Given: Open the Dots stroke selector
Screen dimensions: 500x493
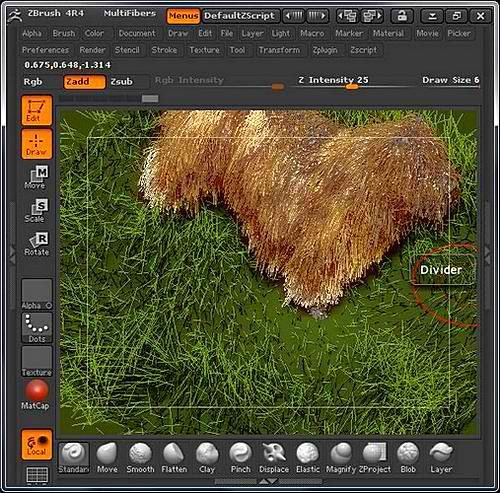Looking at the screenshot, I should (x=37, y=328).
